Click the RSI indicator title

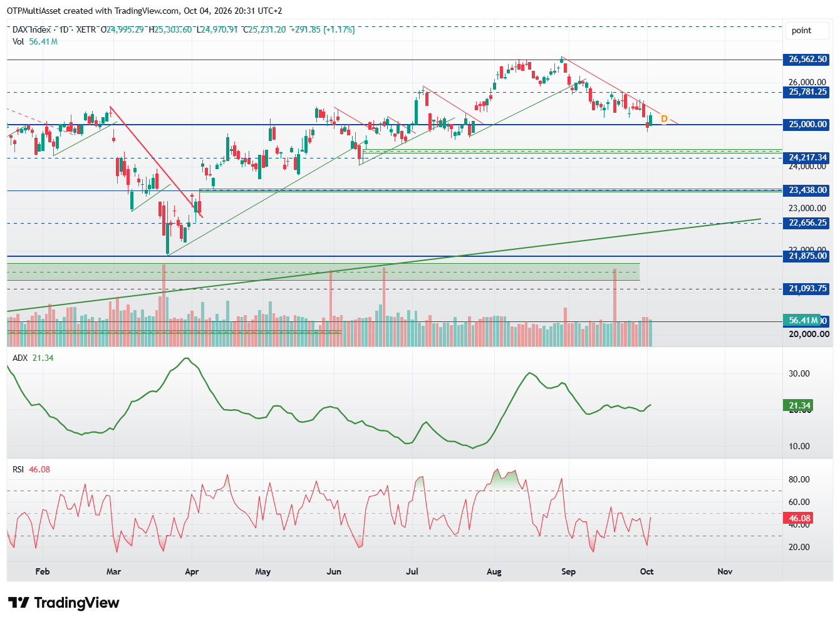(x=18, y=469)
